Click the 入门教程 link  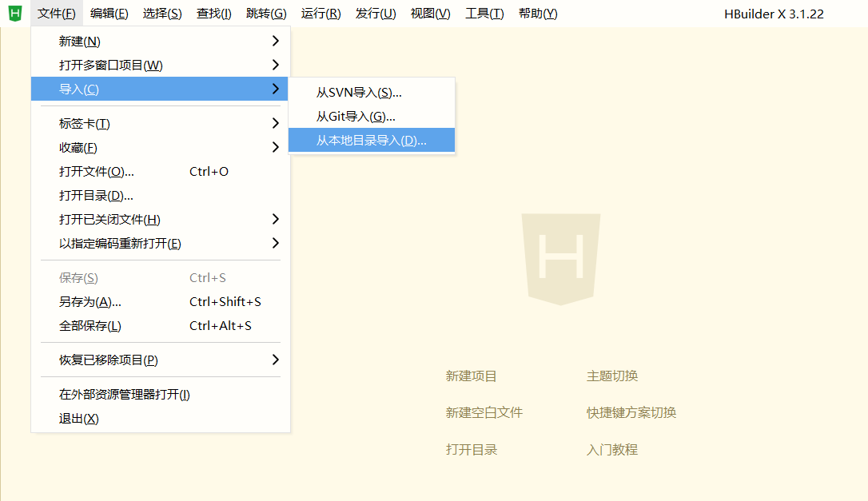[x=612, y=450]
